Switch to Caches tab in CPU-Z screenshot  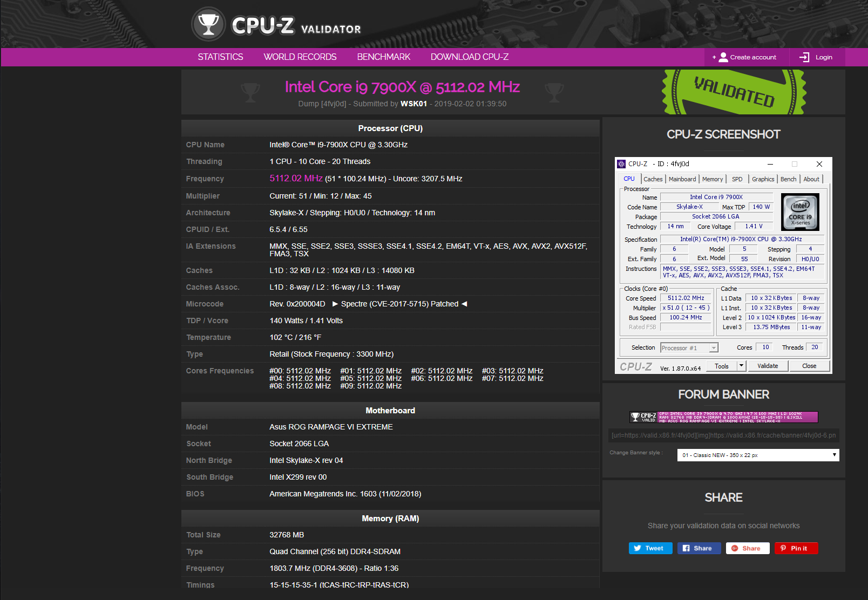coord(653,179)
